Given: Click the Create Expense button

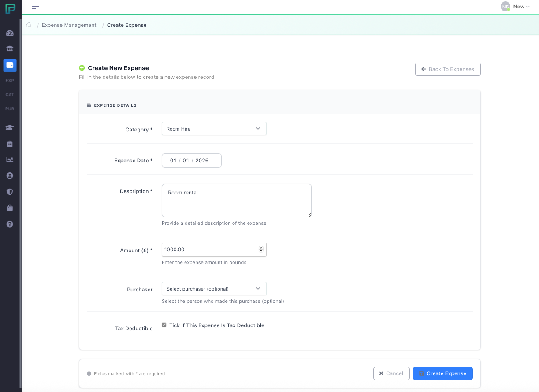Looking at the screenshot, I should tap(442, 373).
